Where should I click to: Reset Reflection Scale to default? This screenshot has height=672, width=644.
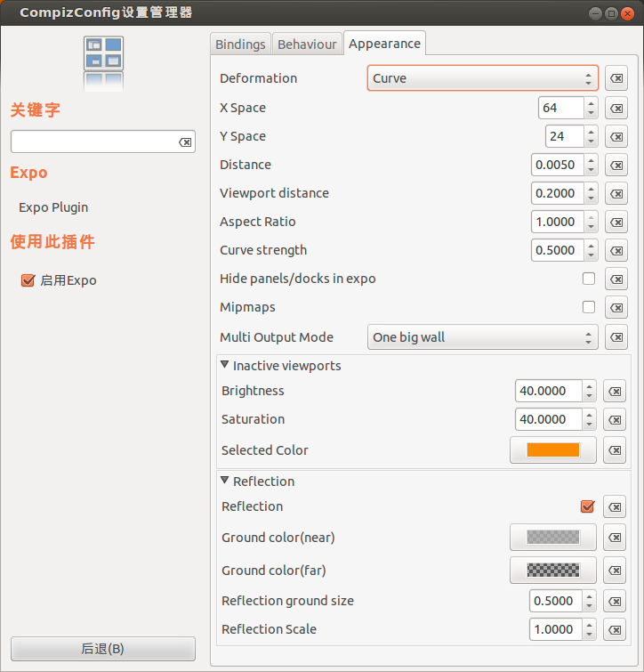coord(615,629)
